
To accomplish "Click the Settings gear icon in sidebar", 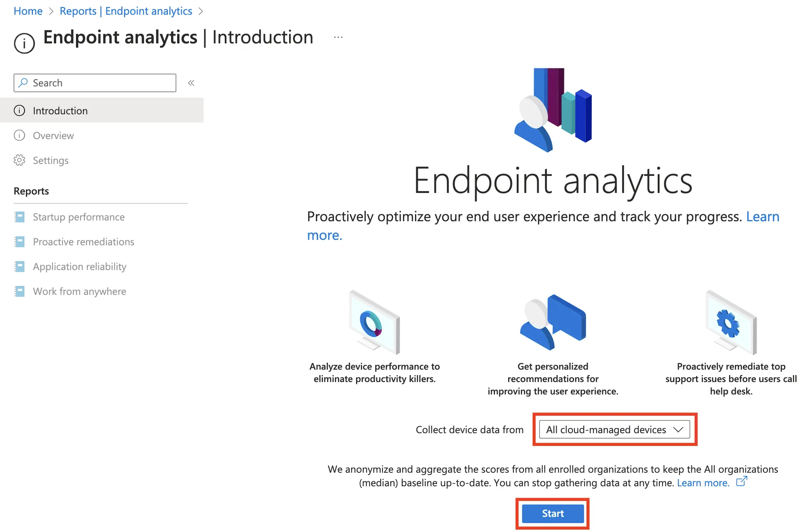I will click(x=19, y=160).
